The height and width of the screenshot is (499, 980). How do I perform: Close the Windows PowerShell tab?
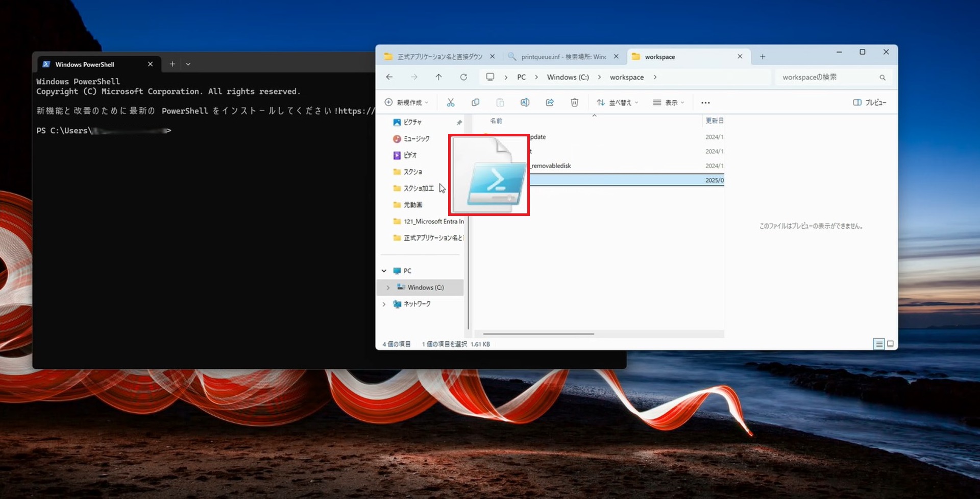coord(150,64)
